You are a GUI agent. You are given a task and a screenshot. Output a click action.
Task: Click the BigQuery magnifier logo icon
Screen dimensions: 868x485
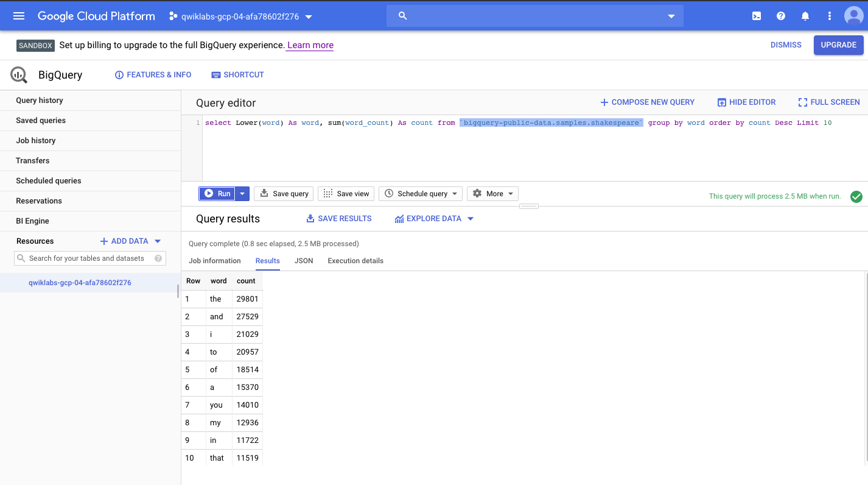tap(19, 75)
